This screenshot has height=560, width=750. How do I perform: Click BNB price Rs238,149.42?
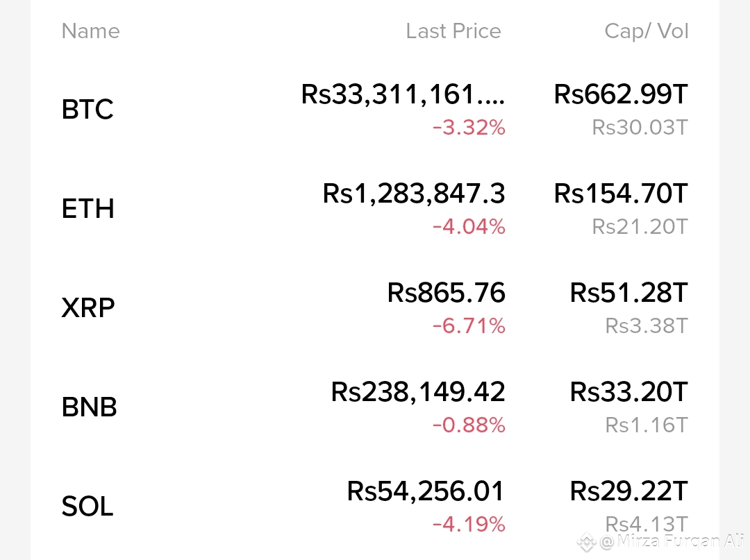coord(417,392)
